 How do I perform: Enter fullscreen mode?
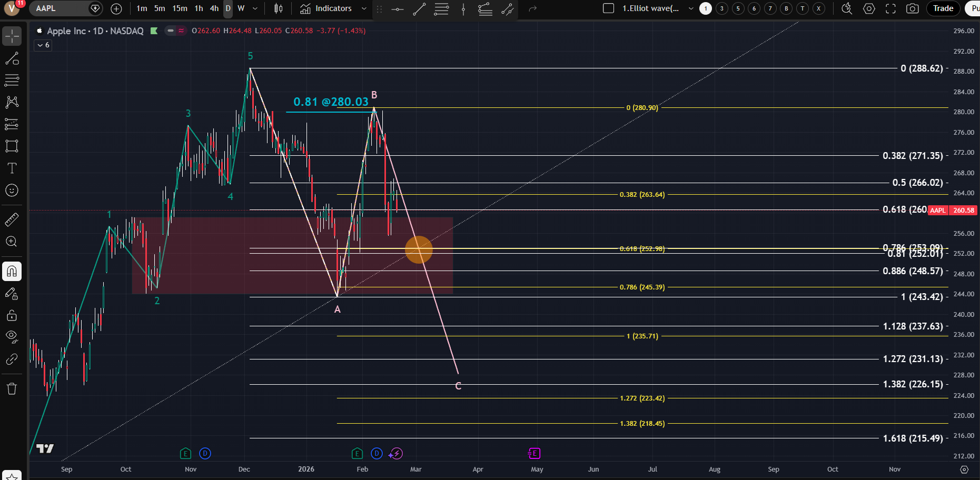pos(890,8)
